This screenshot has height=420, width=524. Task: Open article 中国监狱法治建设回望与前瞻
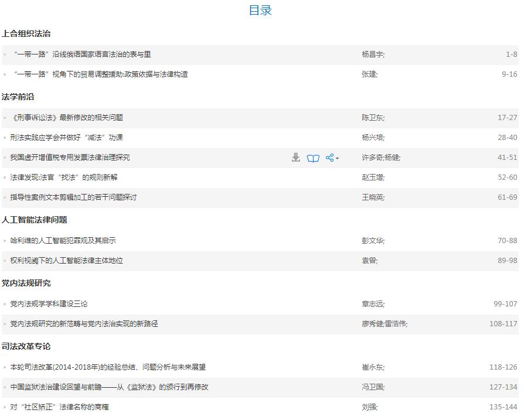click(x=109, y=387)
